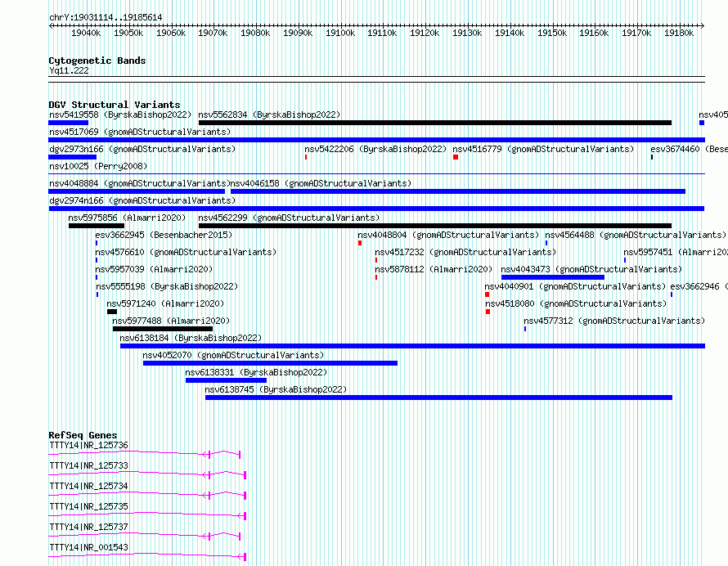
Task: Select TTTY14|NR_125736 transcript label
Action: click(x=88, y=445)
